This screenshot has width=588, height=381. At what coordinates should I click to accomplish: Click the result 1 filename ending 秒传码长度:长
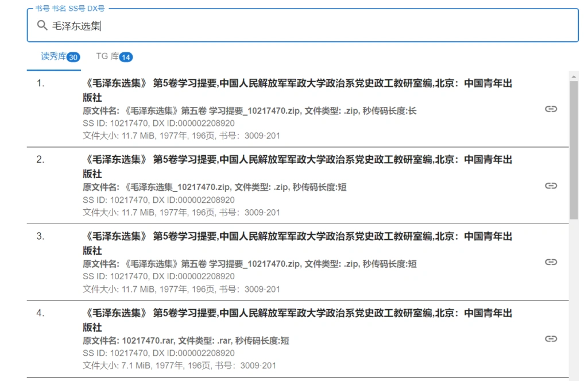[x=249, y=111]
